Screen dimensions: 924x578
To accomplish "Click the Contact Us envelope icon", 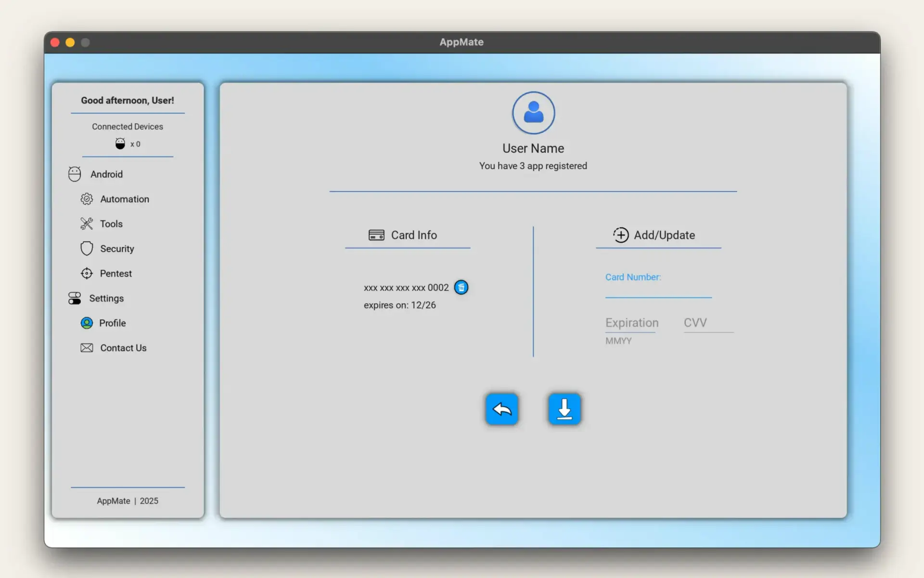I will pyautogui.click(x=87, y=348).
